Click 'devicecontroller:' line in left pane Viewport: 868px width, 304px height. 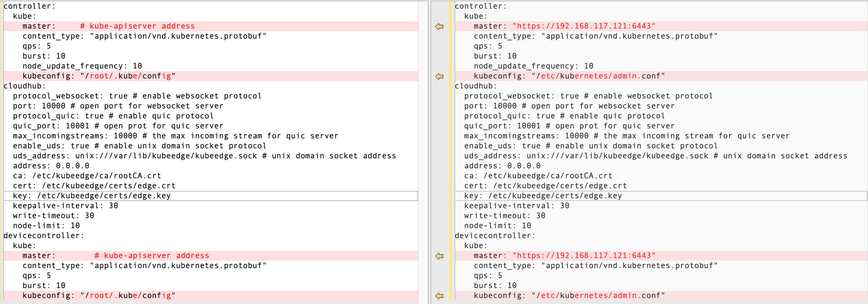click(x=44, y=236)
